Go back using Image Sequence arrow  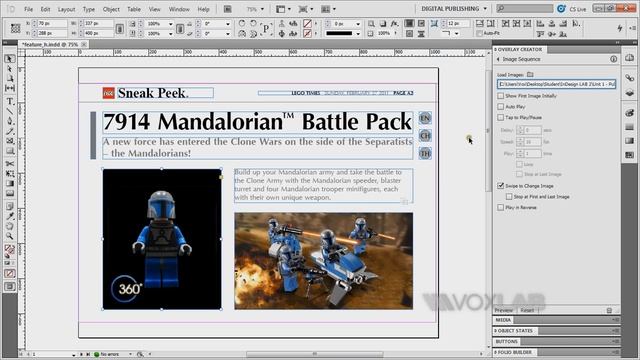(498, 60)
